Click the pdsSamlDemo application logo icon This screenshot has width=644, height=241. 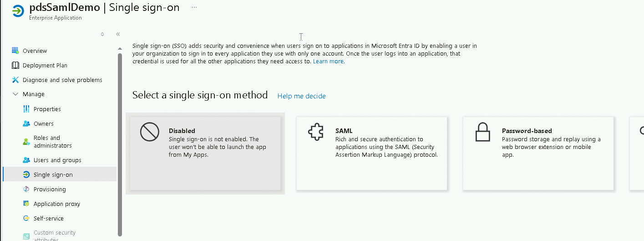(x=18, y=10)
